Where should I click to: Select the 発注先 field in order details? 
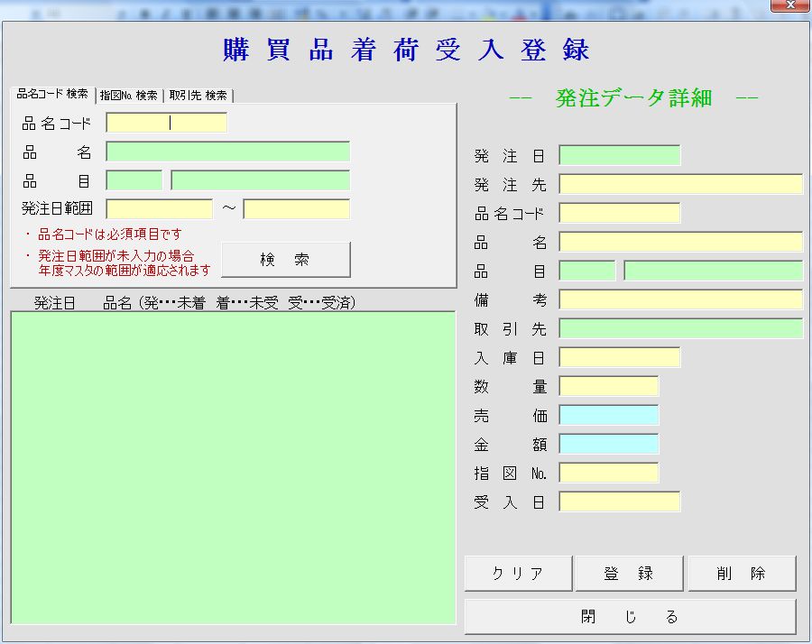(680, 184)
